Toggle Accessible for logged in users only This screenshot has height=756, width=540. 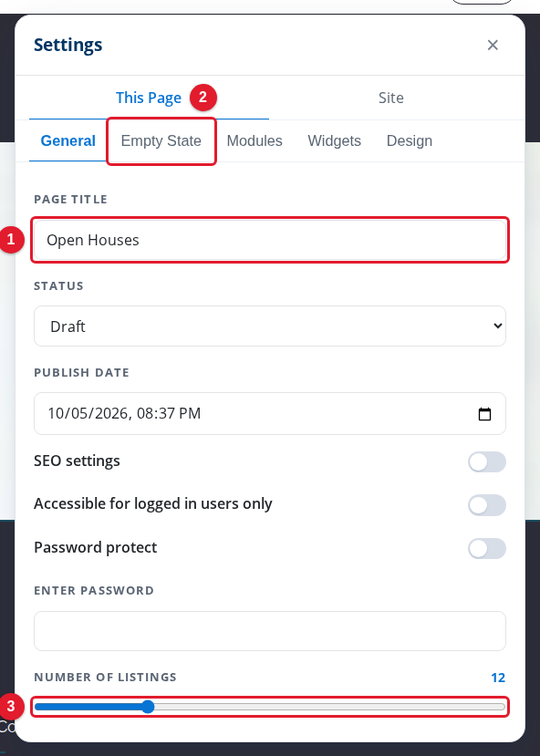coord(487,505)
